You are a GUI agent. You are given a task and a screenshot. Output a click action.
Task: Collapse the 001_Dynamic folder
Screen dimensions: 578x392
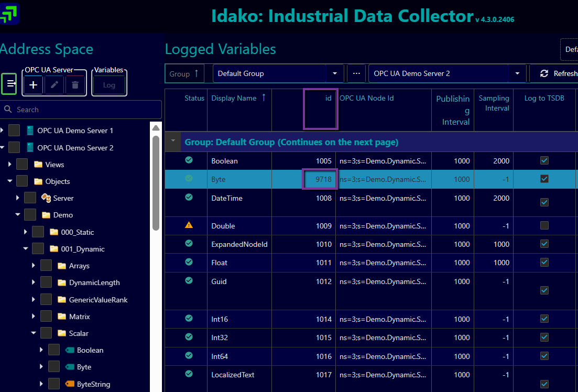pos(26,249)
